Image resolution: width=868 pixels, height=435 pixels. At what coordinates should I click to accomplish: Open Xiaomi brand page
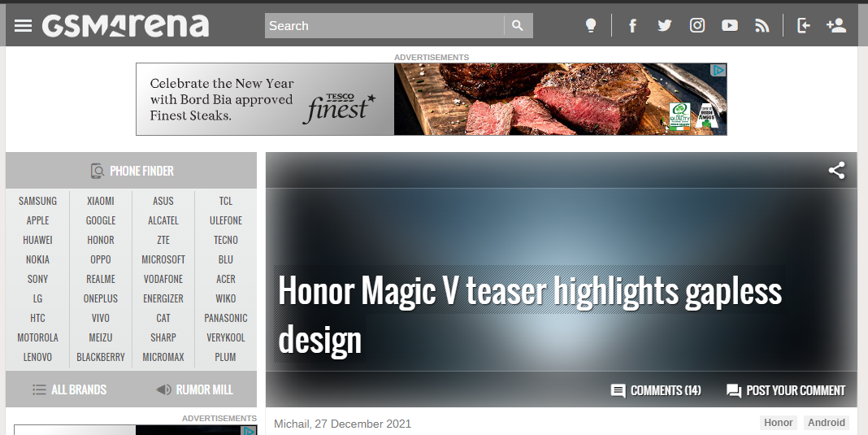(x=101, y=201)
